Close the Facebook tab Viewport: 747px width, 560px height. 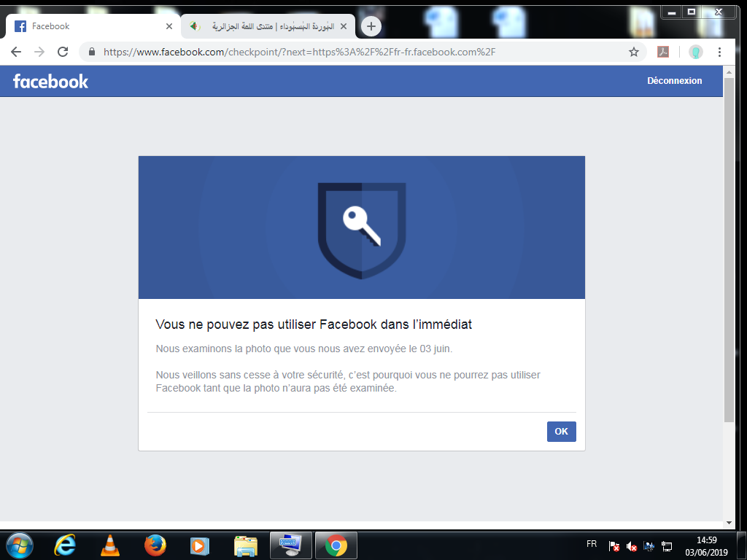click(x=169, y=26)
